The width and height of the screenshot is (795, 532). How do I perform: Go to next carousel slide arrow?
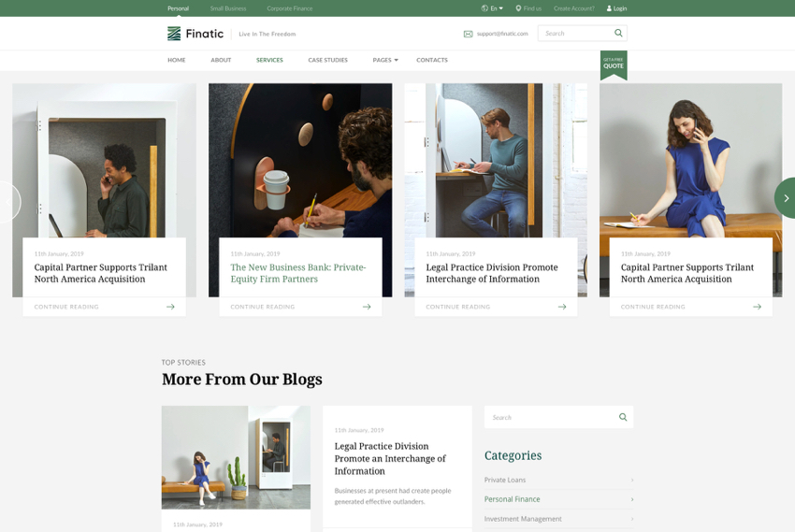pyautogui.click(x=786, y=198)
